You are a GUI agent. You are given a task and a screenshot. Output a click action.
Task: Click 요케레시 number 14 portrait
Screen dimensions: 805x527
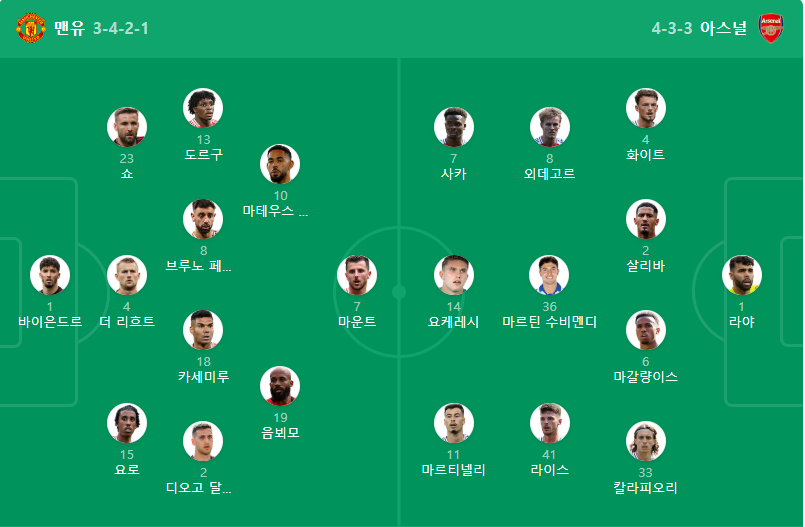point(453,275)
